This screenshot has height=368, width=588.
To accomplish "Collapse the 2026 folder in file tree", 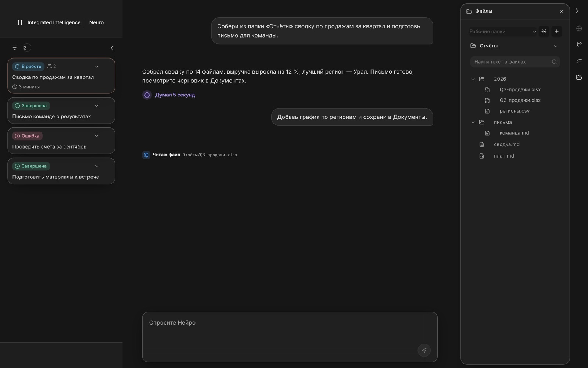I will (x=473, y=79).
